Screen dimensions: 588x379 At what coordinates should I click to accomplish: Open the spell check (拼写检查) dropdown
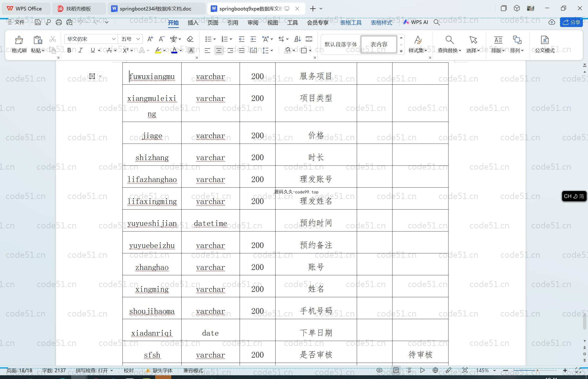112,370
